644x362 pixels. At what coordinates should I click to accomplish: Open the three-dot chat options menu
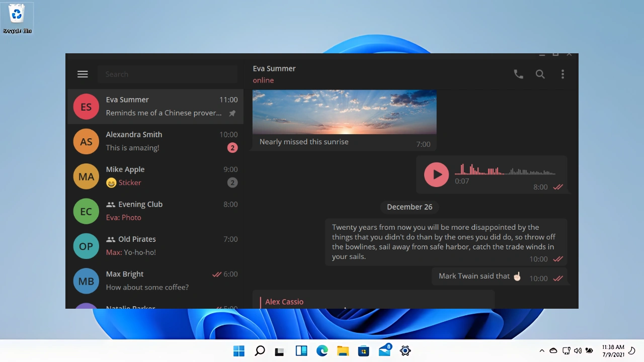tap(562, 74)
